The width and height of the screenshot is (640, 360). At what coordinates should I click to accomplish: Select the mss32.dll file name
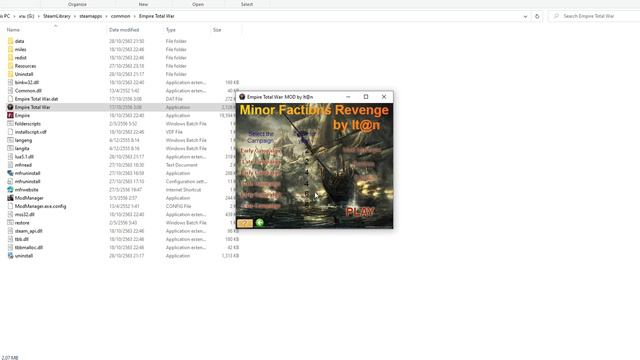point(24,214)
